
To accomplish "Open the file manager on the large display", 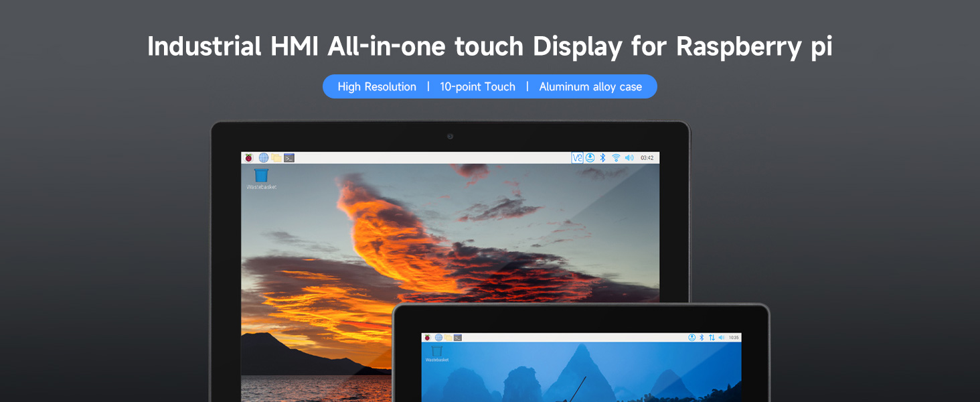I will tap(276, 157).
